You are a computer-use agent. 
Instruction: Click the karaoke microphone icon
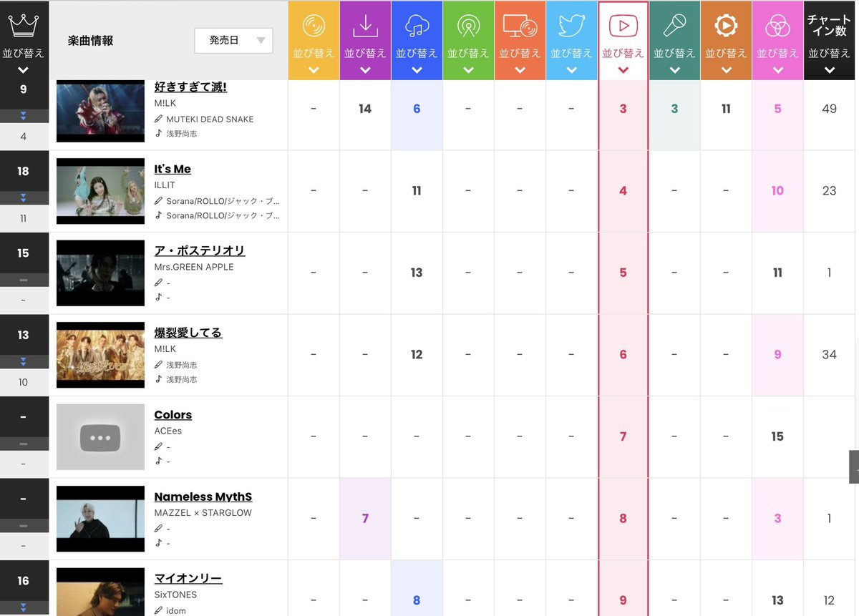(x=674, y=26)
